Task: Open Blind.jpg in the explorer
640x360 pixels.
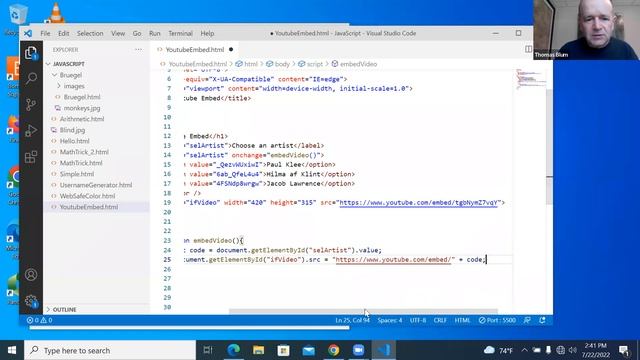Action: coord(72,130)
